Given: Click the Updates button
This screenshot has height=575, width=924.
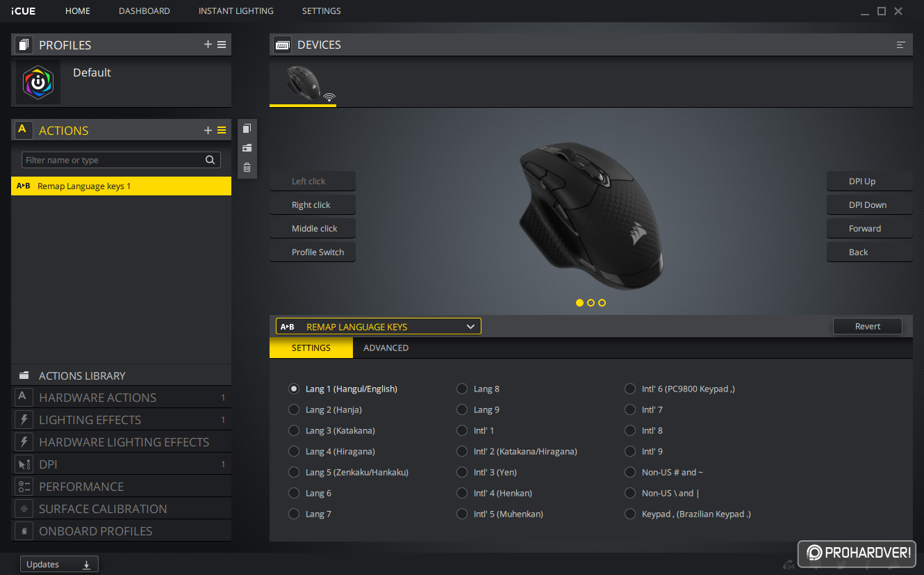Looking at the screenshot, I should [x=59, y=565].
